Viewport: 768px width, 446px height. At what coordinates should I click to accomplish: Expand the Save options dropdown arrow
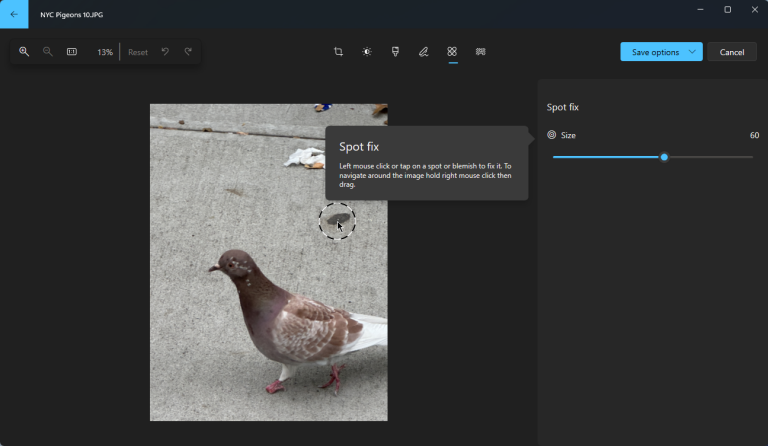tap(692, 51)
